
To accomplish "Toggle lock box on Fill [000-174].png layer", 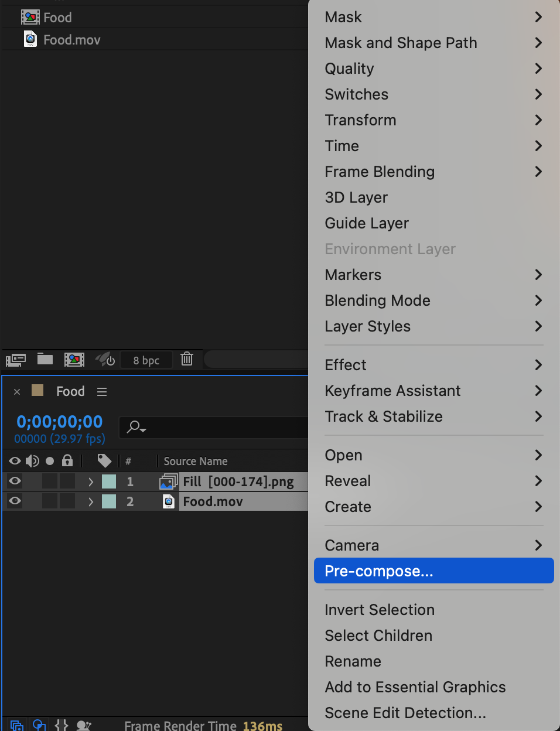I will click(67, 481).
